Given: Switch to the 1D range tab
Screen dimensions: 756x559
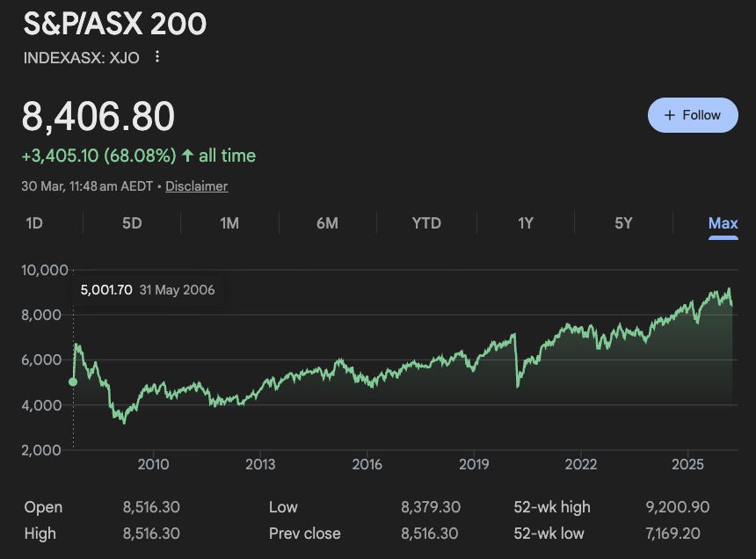Looking at the screenshot, I should click(x=34, y=223).
